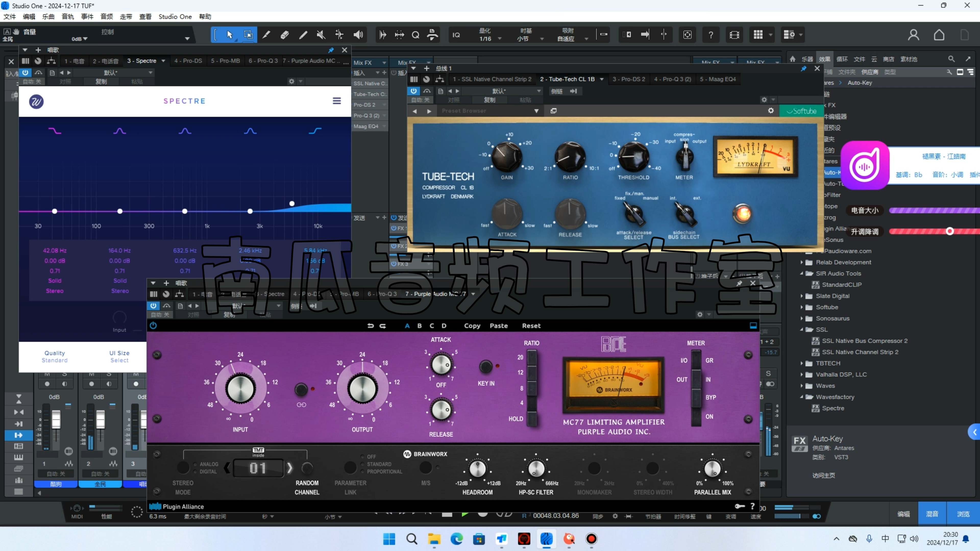Open the Plugin Alliance key icon

pos(740,506)
